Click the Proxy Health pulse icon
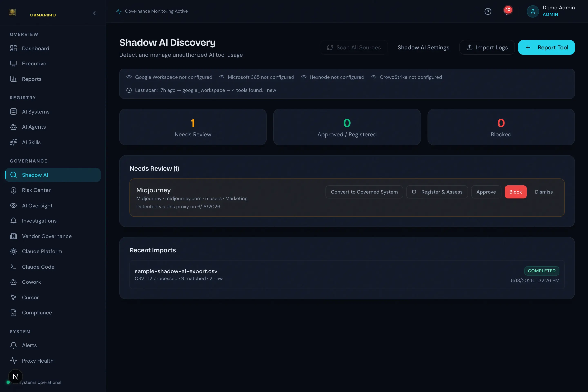 [13, 361]
